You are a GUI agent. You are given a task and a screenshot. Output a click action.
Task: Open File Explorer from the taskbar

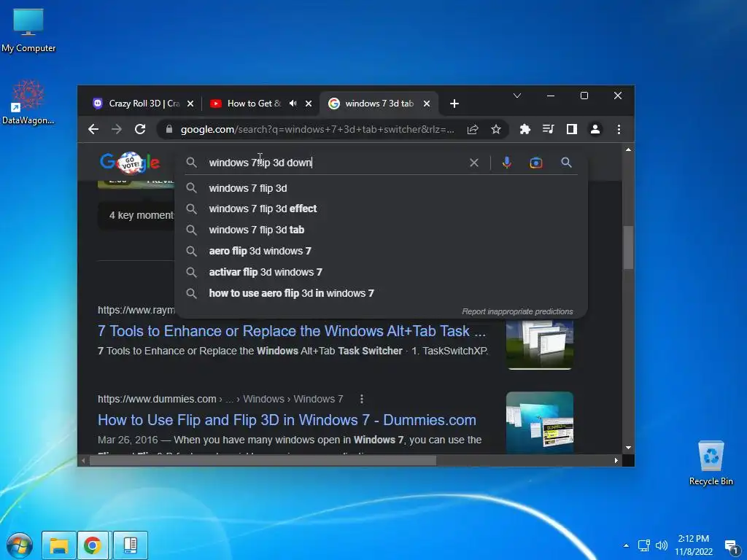click(59, 545)
